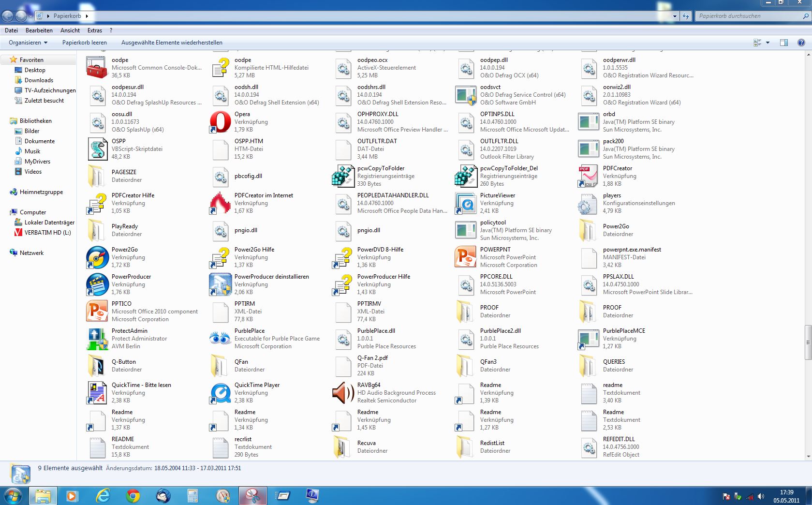This screenshot has height=505, width=812.
Task: Go back with the back arrow button
Action: pyautogui.click(x=7, y=16)
